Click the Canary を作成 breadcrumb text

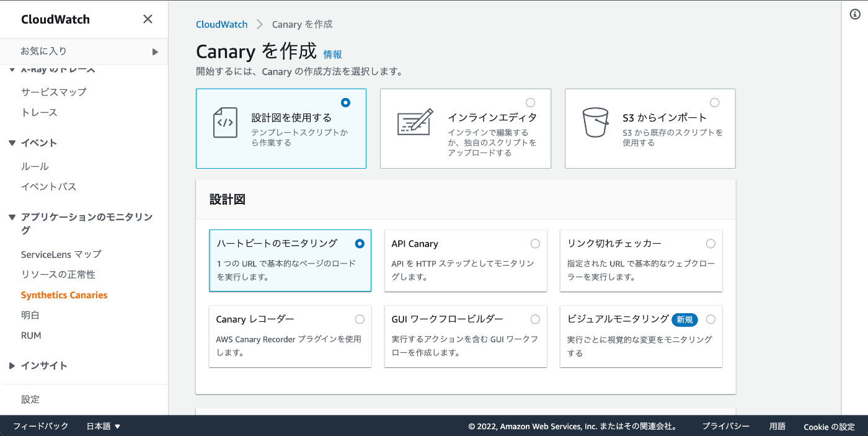tap(303, 24)
